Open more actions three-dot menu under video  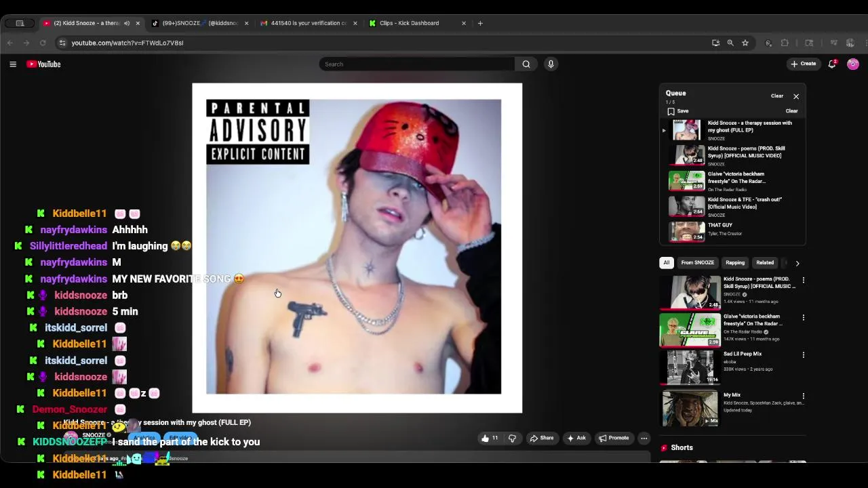pos(644,438)
